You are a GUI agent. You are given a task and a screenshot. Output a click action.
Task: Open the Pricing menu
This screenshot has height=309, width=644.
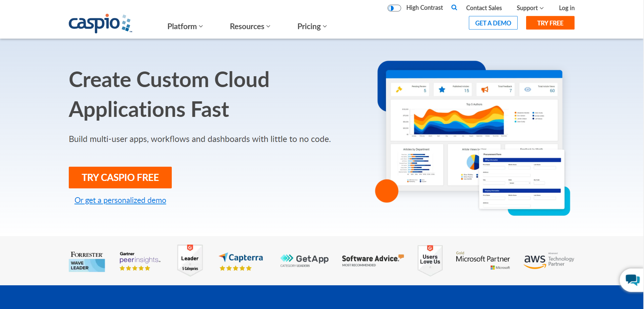pos(312,26)
